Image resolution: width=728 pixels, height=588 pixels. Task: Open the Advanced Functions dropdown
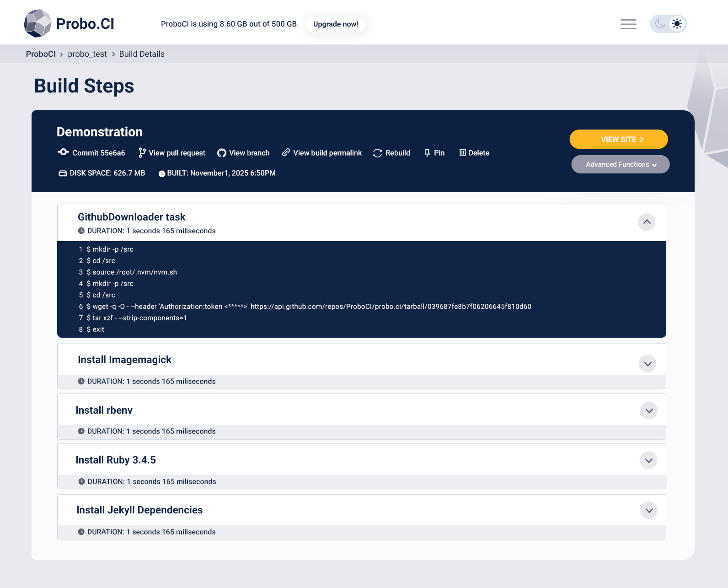click(x=621, y=164)
